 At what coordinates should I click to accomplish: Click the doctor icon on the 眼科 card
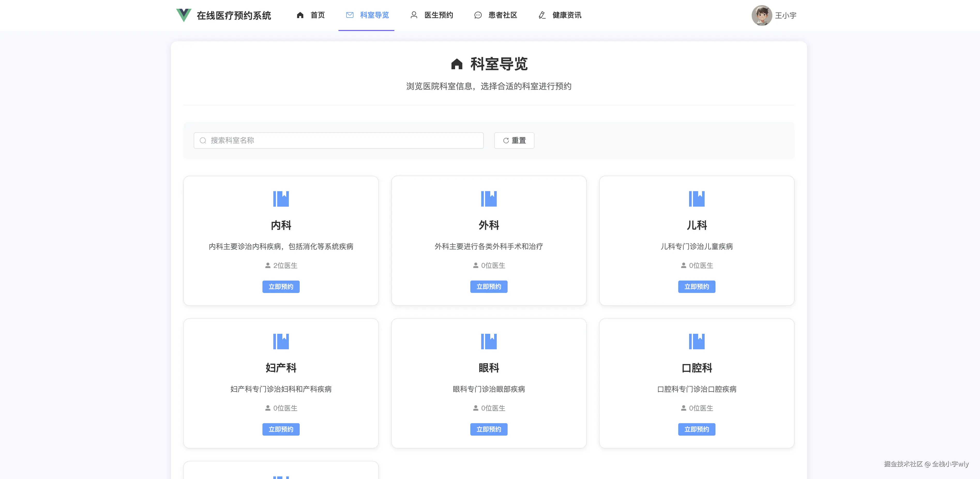476,408
